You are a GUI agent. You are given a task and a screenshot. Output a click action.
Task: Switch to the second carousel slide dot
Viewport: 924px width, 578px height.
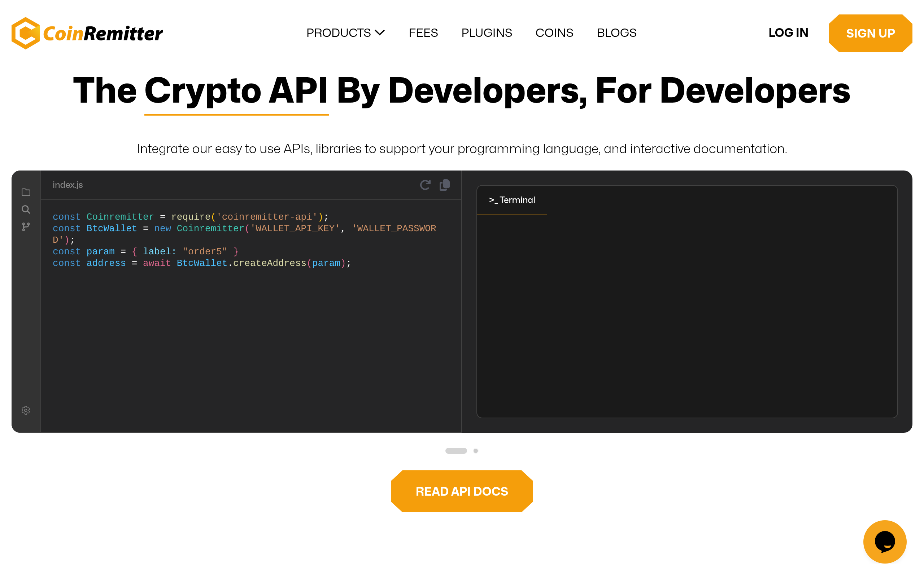click(475, 451)
